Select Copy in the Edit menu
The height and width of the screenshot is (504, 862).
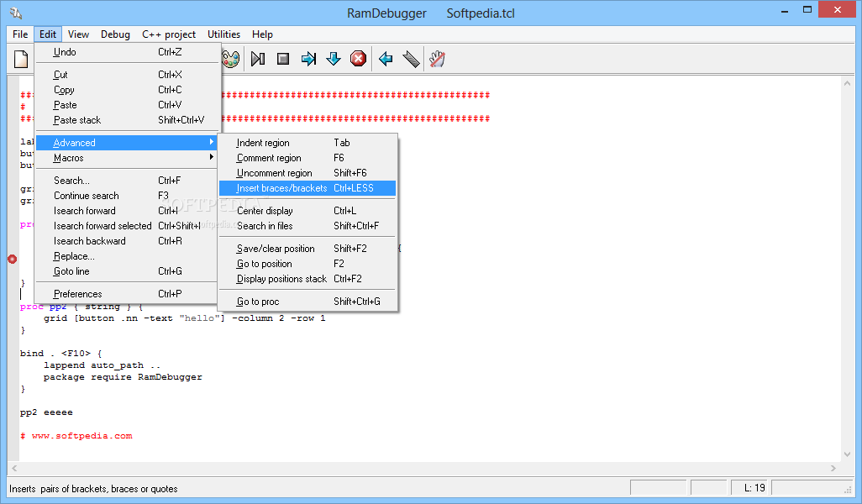pyautogui.click(x=126, y=90)
